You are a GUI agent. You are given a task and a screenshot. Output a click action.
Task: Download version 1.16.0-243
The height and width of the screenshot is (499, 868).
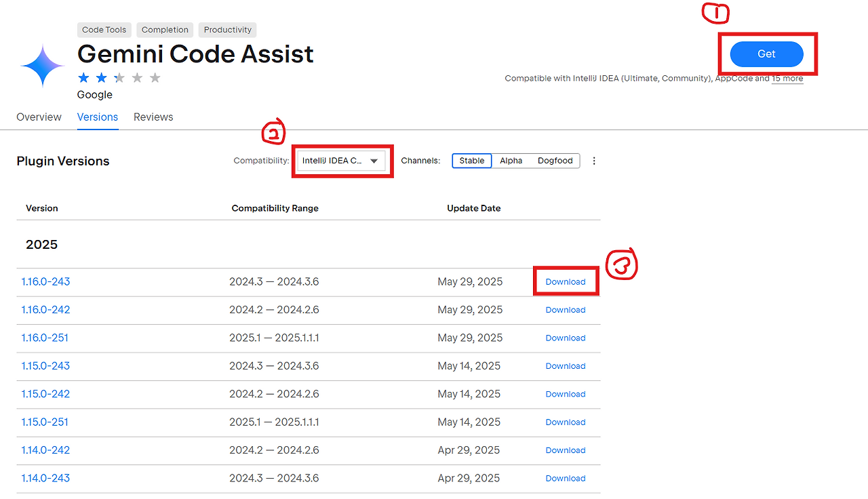tap(566, 282)
